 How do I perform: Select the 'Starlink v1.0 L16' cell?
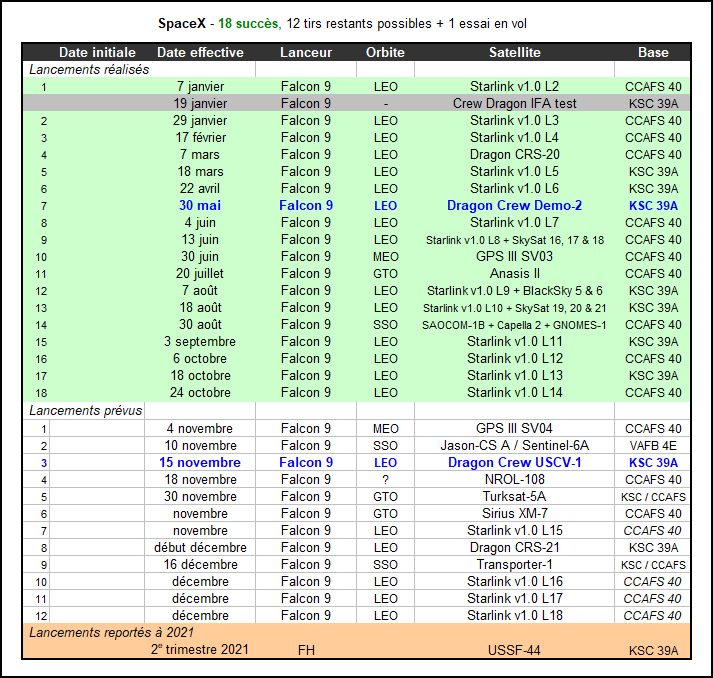515,582
